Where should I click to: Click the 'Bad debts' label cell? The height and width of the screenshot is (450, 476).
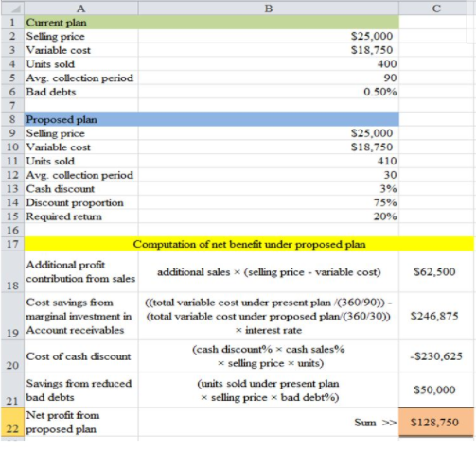(81, 92)
